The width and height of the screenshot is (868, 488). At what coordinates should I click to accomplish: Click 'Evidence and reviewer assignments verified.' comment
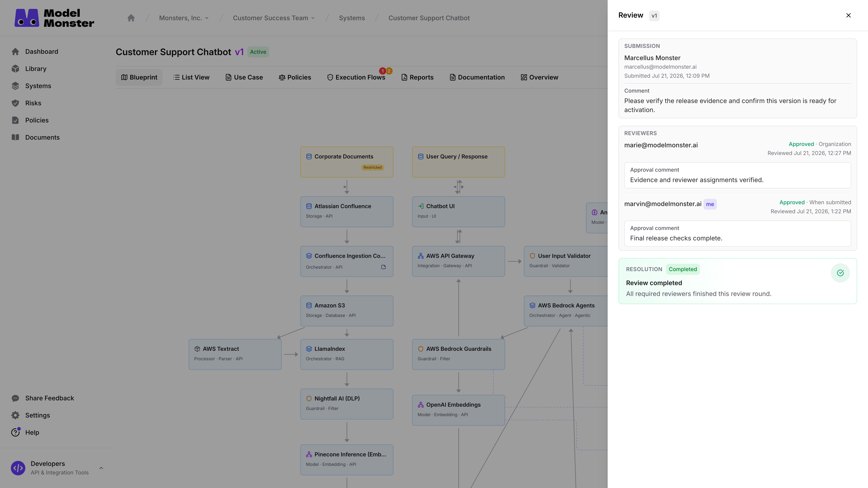pos(697,180)
